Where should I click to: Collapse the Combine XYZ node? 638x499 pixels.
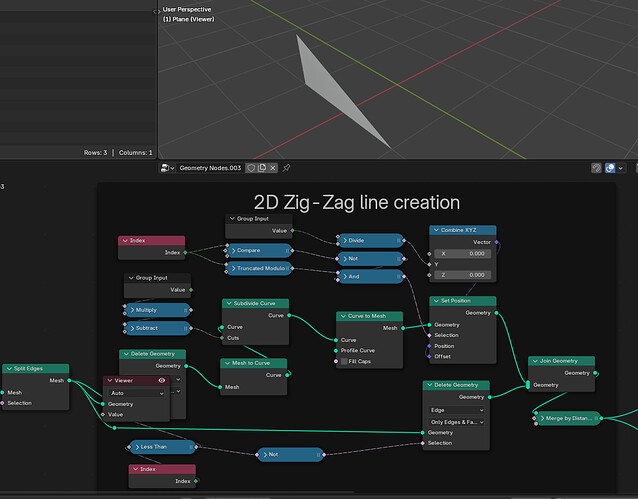click(436, 230)
